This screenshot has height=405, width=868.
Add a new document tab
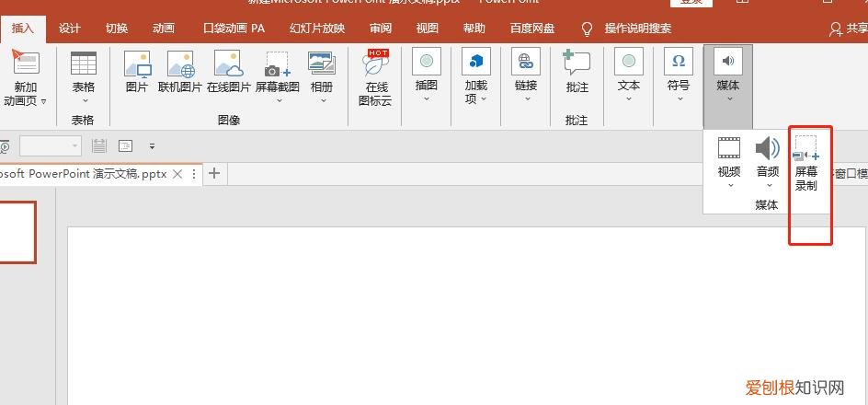point(214,173)
